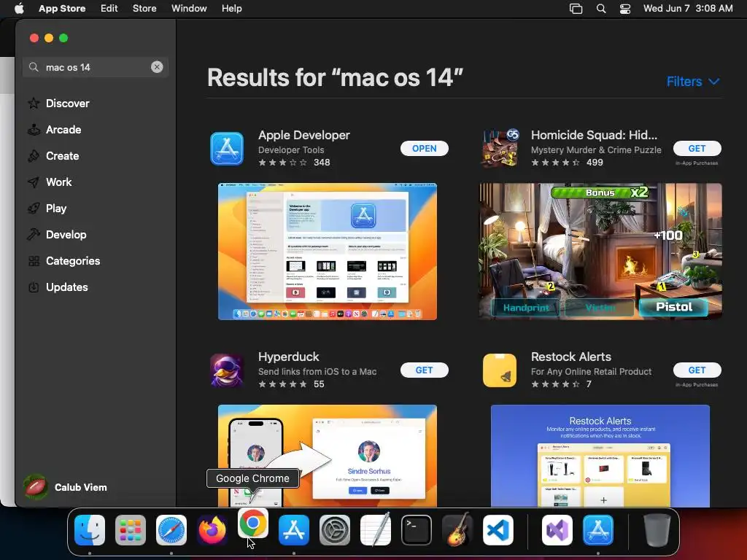This screenshot has height=560, width=747.
Task: Click the Restock Alerts yellow icon
Action: tap(500, 370)
